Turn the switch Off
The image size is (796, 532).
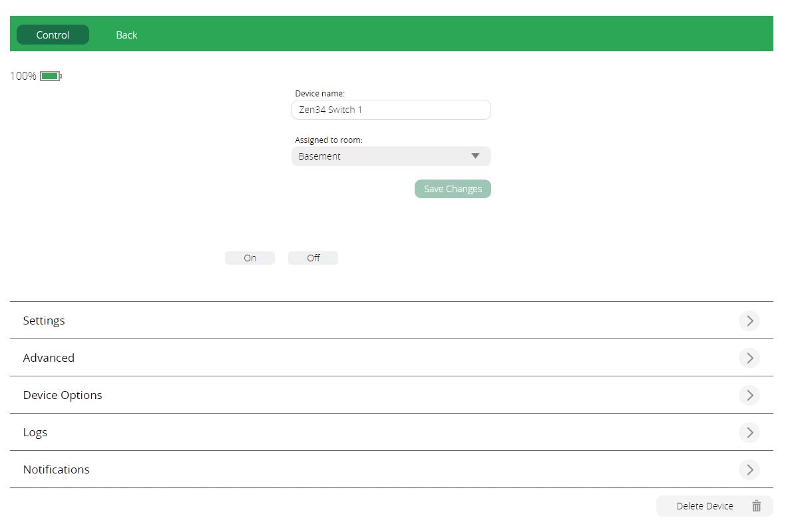coord(313,258)
